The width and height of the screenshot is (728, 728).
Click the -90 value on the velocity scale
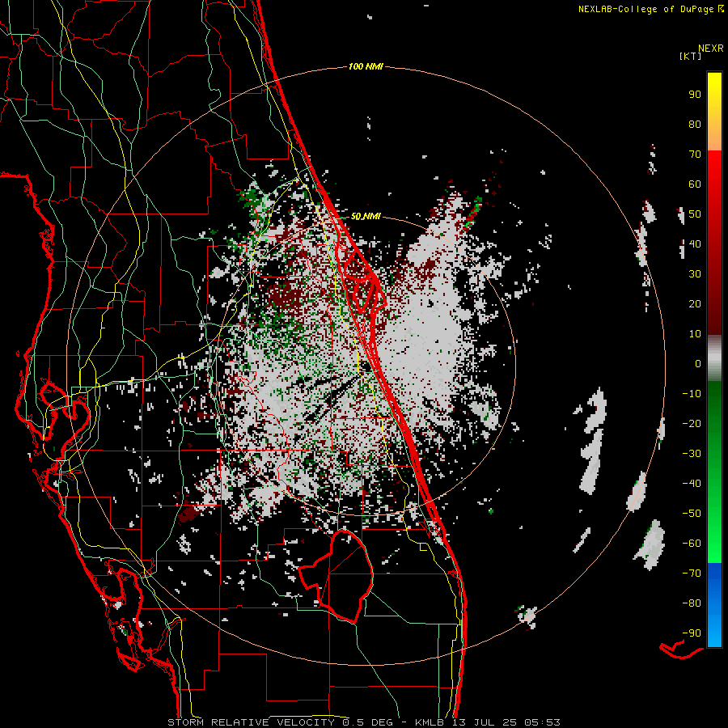click(x=692, y=633)
